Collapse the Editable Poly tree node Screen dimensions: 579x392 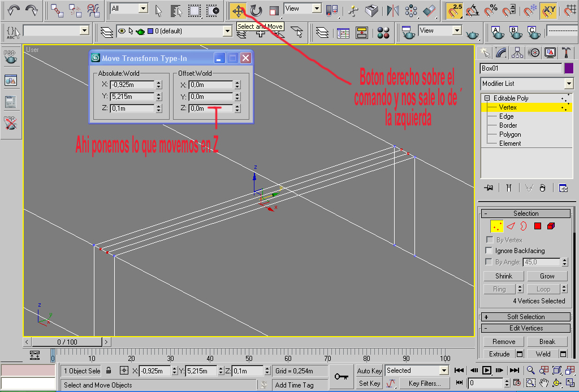click(487, 98)
